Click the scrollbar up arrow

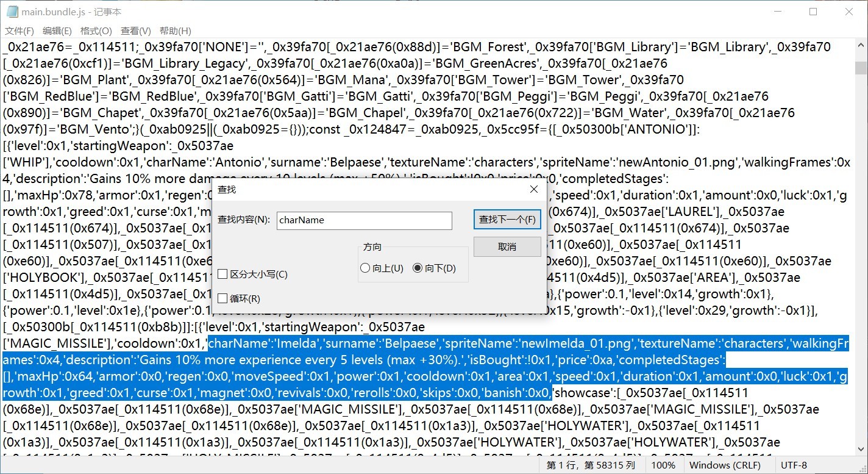click(x=861, y=46)
